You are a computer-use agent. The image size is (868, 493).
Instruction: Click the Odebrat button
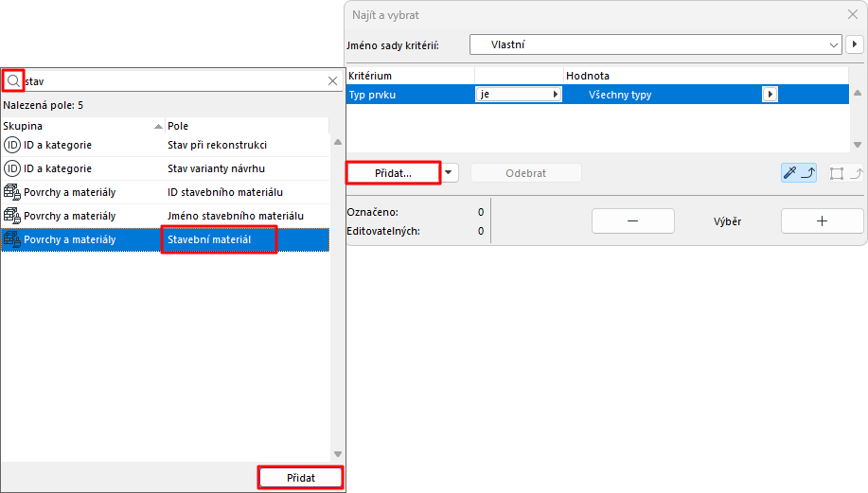pyautogui.click(x=526, y=173)
